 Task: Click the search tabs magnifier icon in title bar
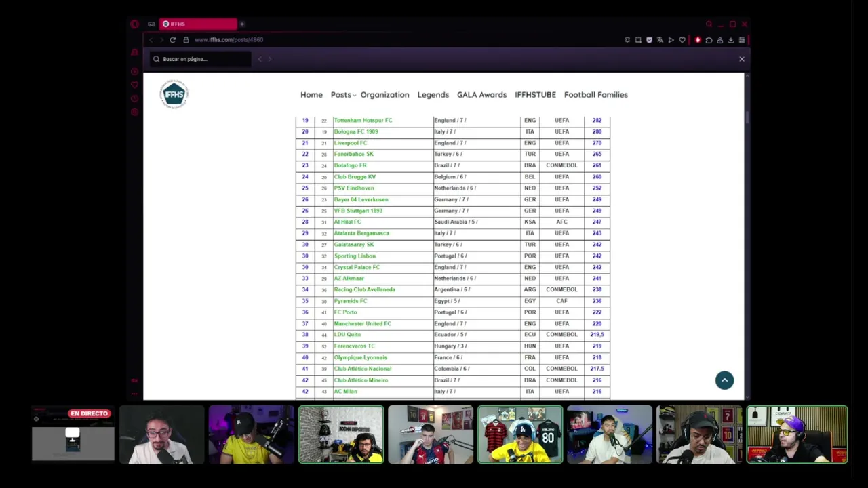coord(709,24)
